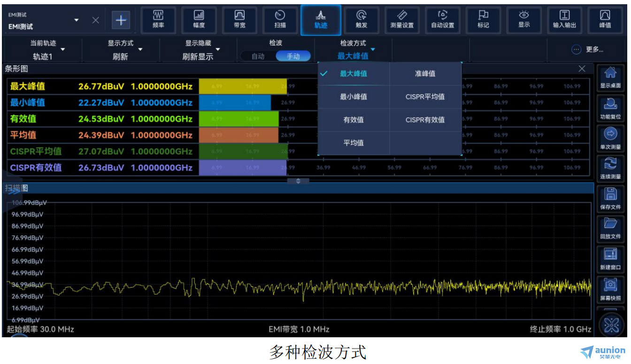Open the 显示方式 display mode dropdown

click(121, 50)
